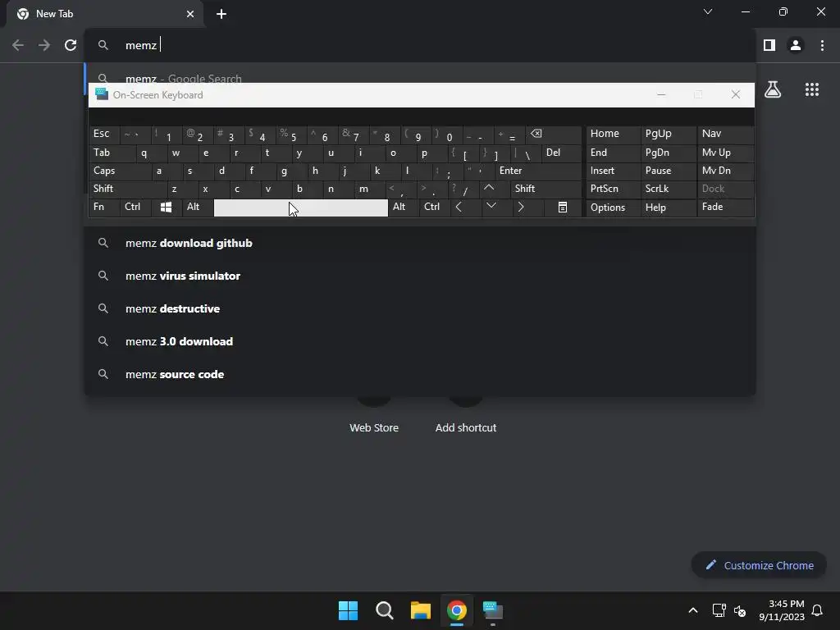Open the Google apps grid icon
The width and height of the screenshot is (840, 630).
[812, 89]
